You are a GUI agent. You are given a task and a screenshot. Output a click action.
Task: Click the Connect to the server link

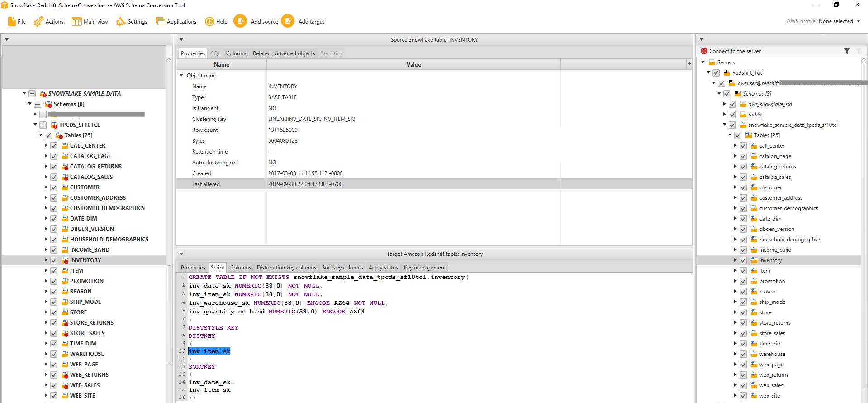(x=735, y=51)
